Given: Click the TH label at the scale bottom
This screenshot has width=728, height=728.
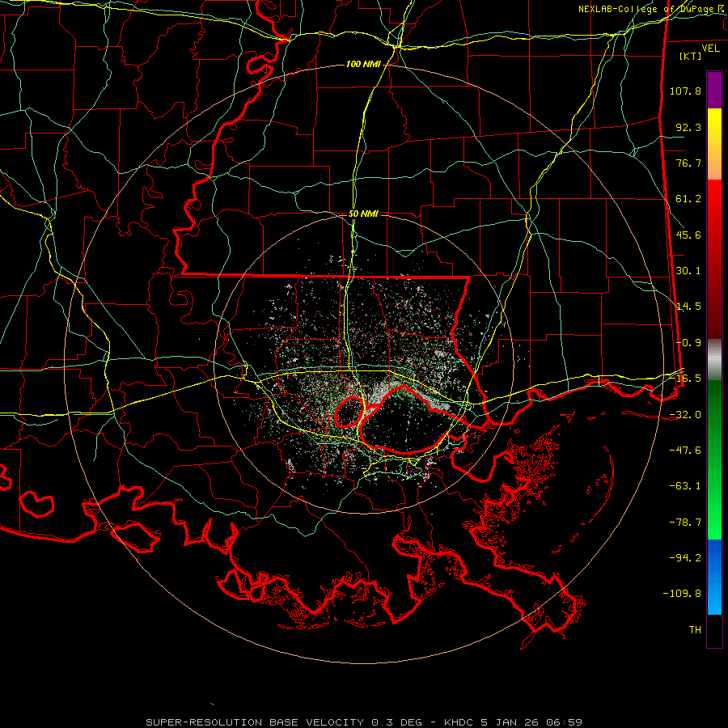Looking at the screenshot, I should click(x=695, y=630).
